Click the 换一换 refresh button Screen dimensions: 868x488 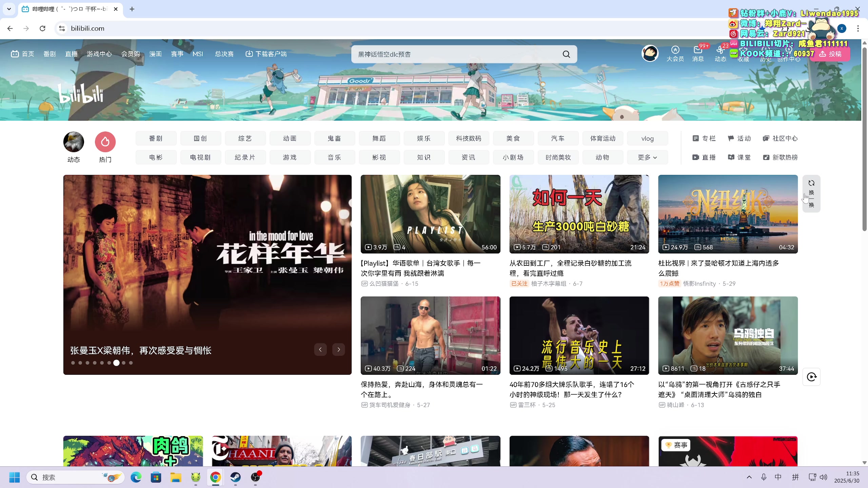811,194
